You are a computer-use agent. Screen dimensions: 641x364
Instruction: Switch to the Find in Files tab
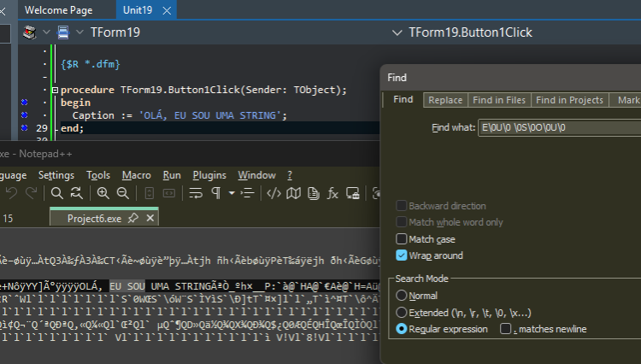point(499,100)
